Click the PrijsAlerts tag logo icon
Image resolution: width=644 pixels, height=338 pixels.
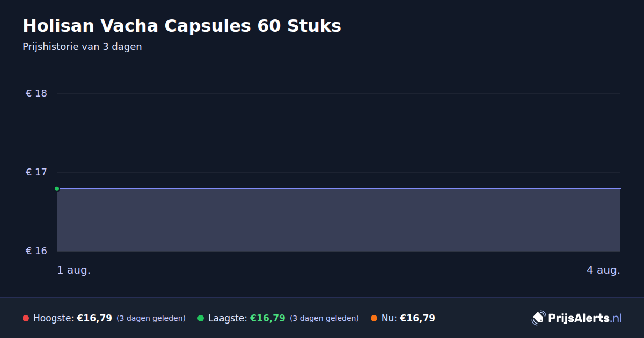[x=538, y=318]
